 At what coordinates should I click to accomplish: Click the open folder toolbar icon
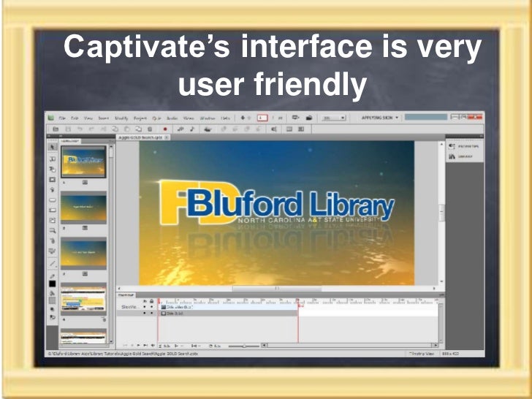[56, 129]
